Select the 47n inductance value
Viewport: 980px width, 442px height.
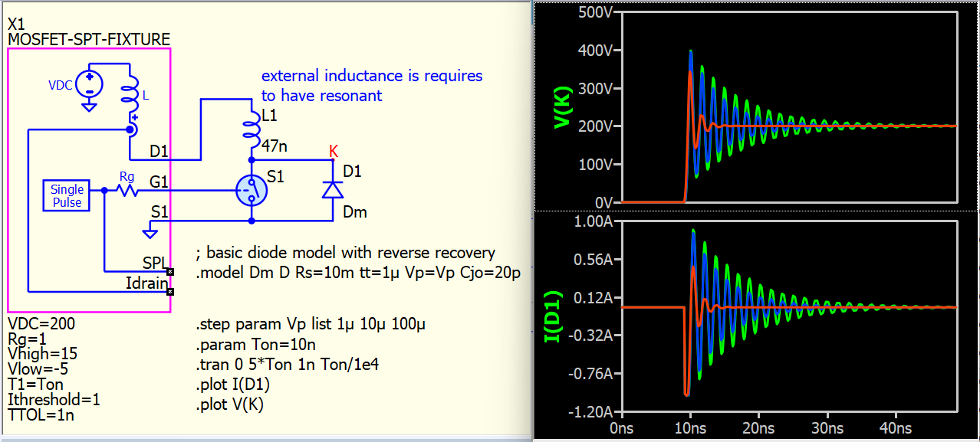pos(275,143)
